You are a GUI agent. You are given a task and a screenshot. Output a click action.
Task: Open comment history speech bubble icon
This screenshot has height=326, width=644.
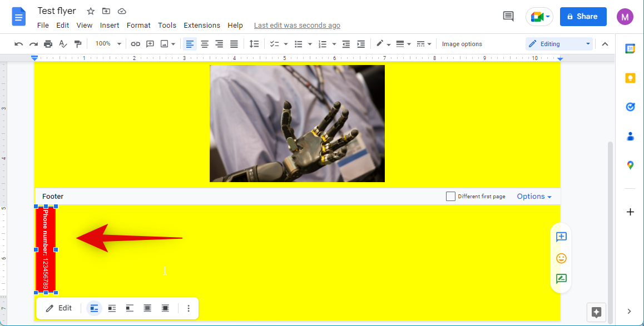pyautogui.click(x=508, y=16)
